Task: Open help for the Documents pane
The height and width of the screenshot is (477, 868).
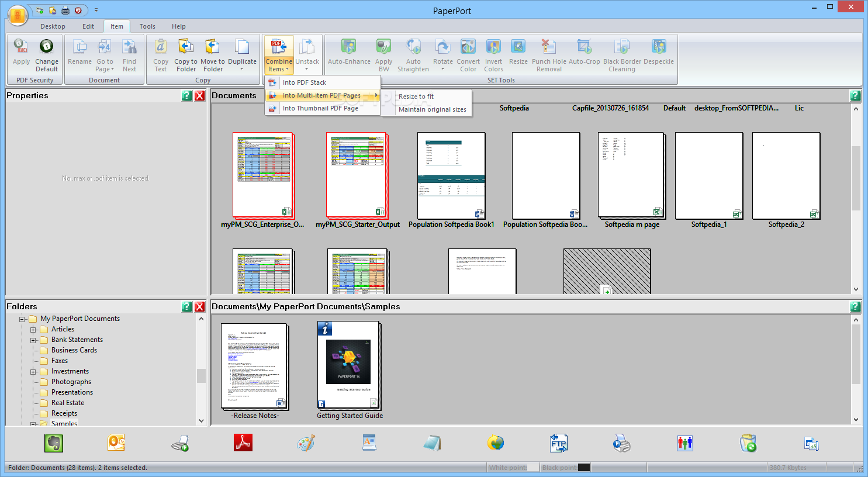Action: pos(855,95)
